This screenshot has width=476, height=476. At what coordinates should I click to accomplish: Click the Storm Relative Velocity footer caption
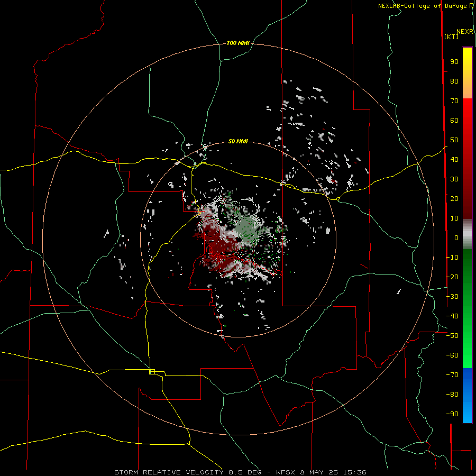pyautogui.click(x=240, y=472)
